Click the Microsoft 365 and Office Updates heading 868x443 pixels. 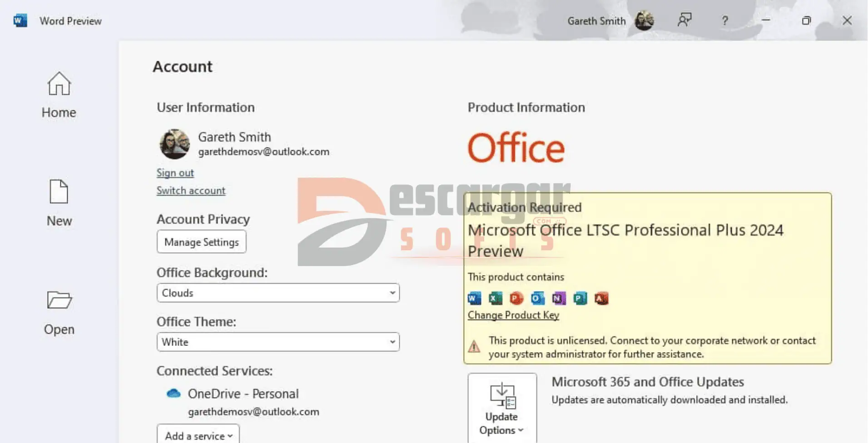coord(648,382)
